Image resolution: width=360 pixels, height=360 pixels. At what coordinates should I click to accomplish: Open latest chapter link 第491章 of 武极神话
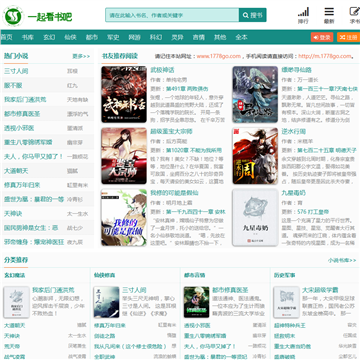click(x=187, y=89)
